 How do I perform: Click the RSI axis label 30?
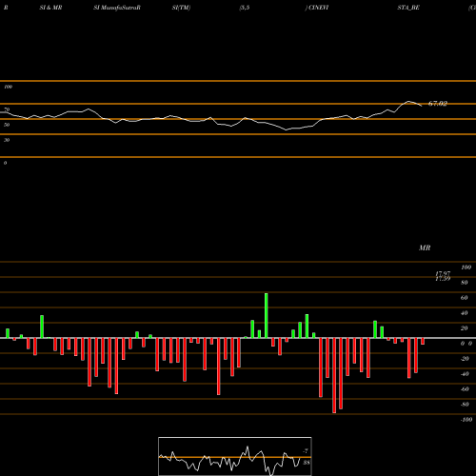[x=7, y=140]
